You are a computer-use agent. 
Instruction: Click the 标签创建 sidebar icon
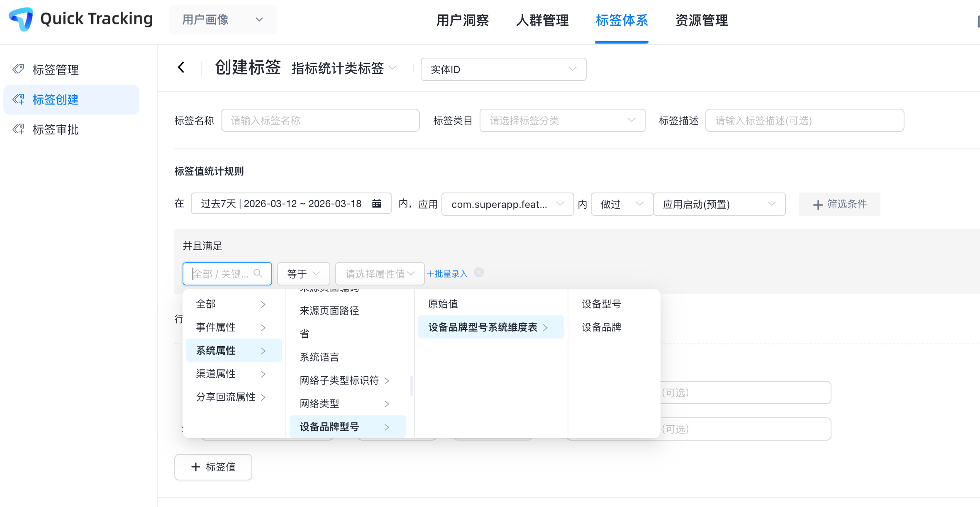pyautogui.click(x=18, y=99)
